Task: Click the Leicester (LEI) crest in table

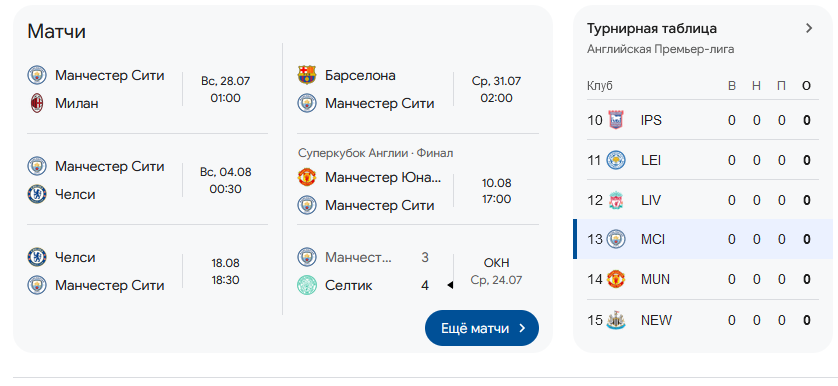Action: [616, 160]
